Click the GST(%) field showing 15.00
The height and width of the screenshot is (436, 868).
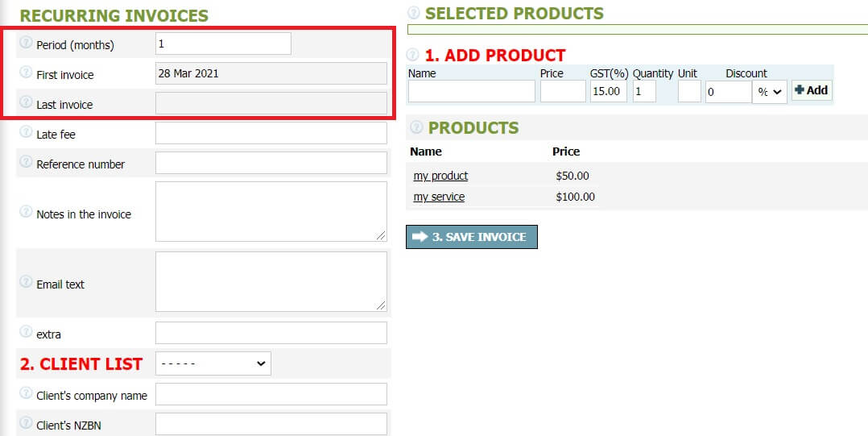tap(609, 91)
